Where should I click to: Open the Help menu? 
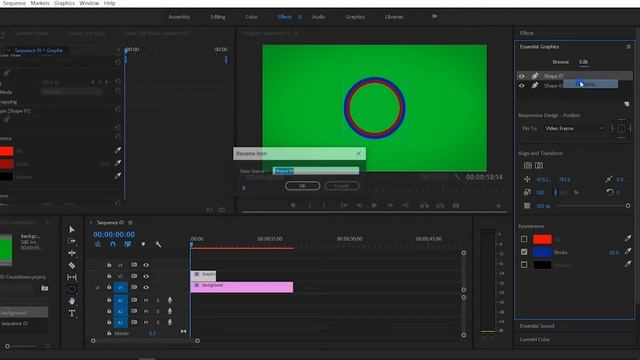[x=109, y=3]
